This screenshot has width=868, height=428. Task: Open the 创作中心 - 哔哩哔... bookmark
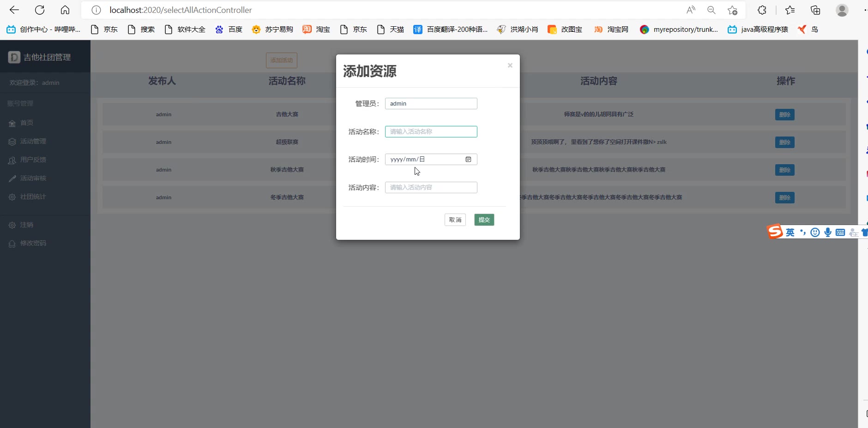click(43, 30)
